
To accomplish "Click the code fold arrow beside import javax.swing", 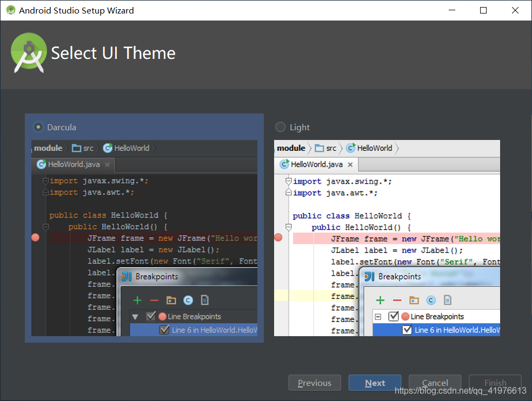I will [x=45, y=181].
